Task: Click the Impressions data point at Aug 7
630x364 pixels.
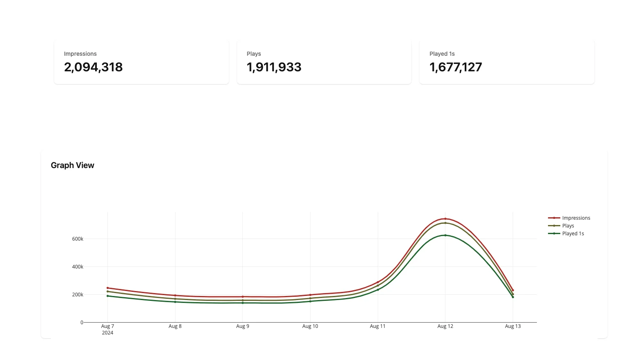Action: [108, 288]
